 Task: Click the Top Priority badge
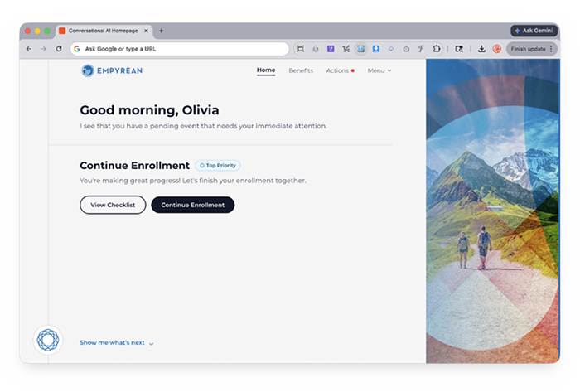[218, 166]
